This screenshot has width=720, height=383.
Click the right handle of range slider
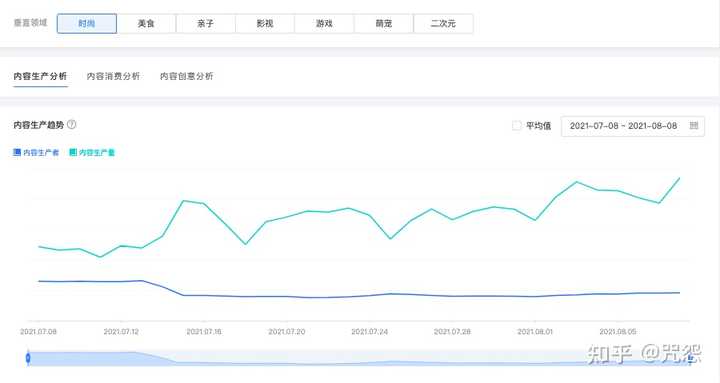tap(691, 358)
